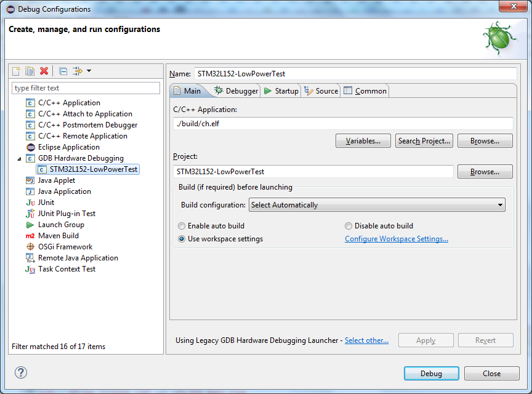Click the type filter text field

tap(86, 88)
